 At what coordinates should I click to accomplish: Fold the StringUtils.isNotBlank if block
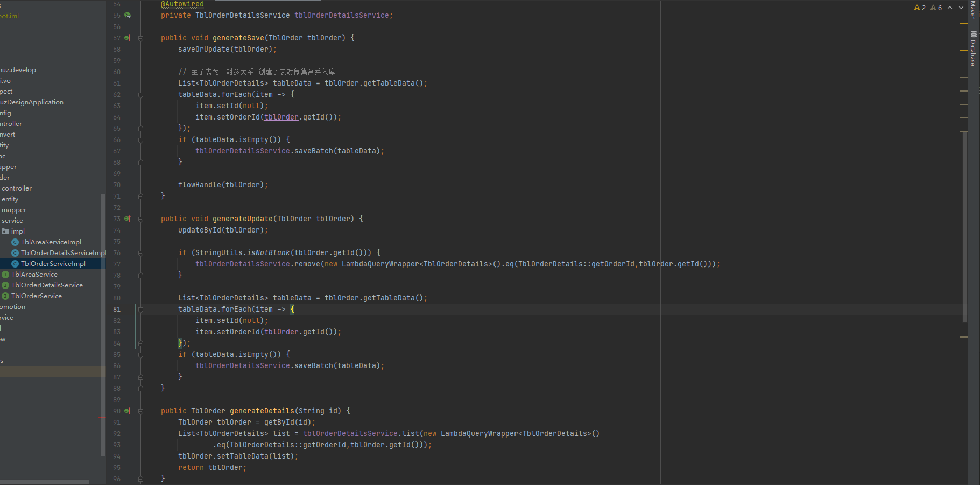tap(140, 253)
